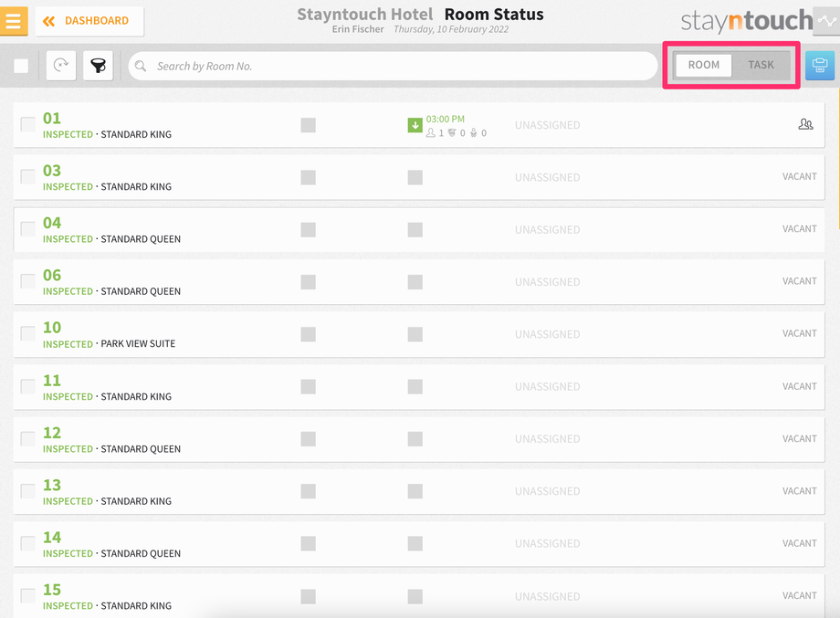Click the search magnifier icon
The width and height of the screenshot is (840, 618).
coord(141,66)
